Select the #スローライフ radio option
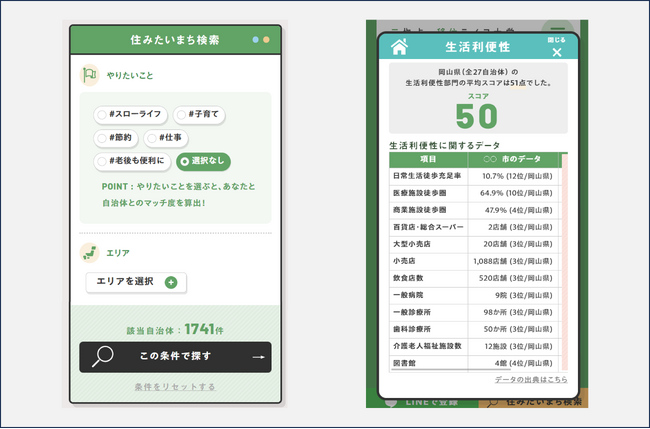Image resolution: width=650 pixels, height=429 pixels. (x=130, y=115)
